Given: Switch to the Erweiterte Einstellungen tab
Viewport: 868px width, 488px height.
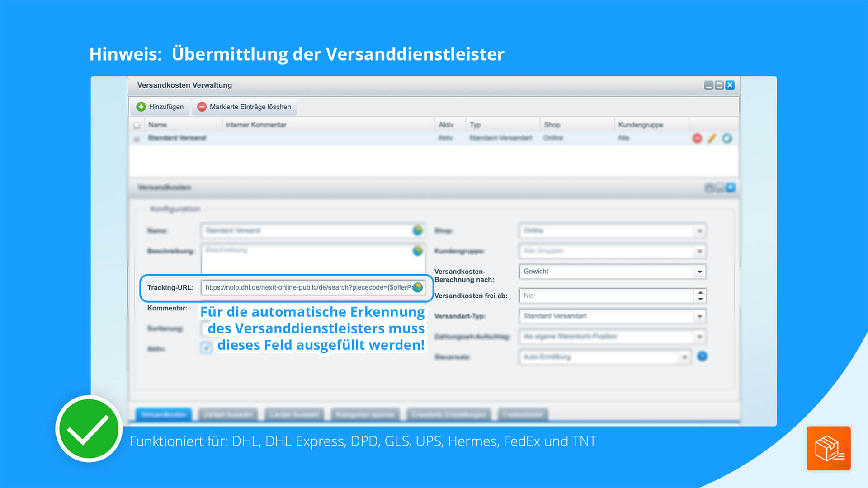Looking at the screenshot, I should tap(449, 414).
